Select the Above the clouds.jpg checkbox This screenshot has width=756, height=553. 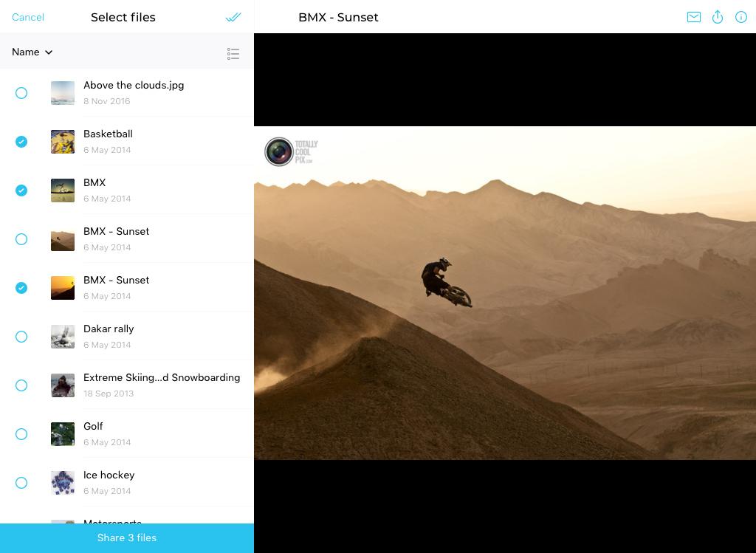(21, 93)
